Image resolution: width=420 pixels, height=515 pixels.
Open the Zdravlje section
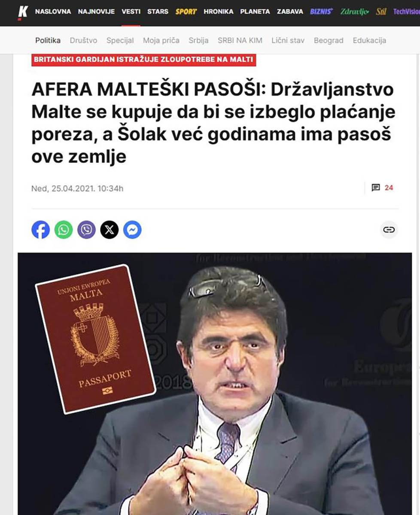click(x=355, y=12)
